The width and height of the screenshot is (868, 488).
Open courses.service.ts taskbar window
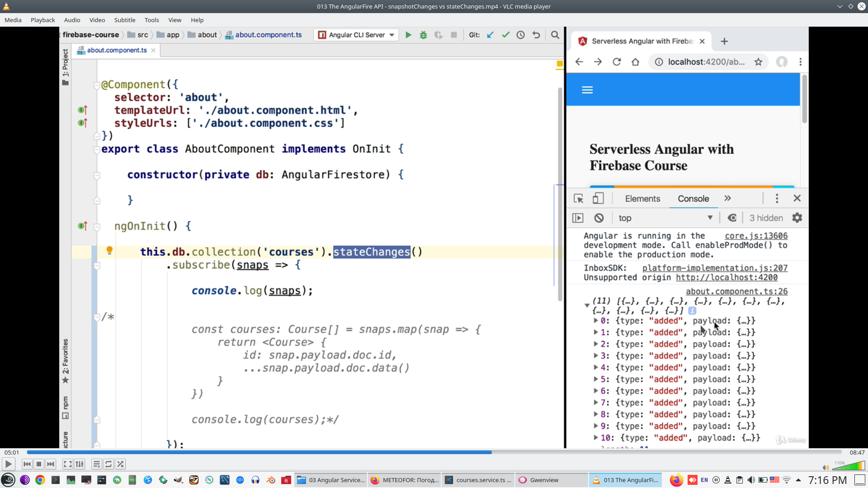tap(478, 480)
